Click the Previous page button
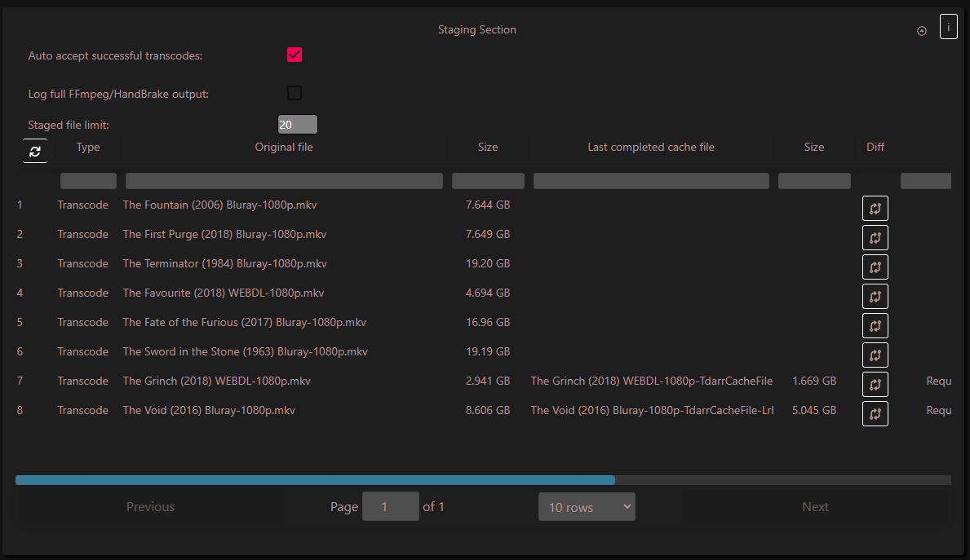This screenshot has height=560, width=970. pos(150,506)
